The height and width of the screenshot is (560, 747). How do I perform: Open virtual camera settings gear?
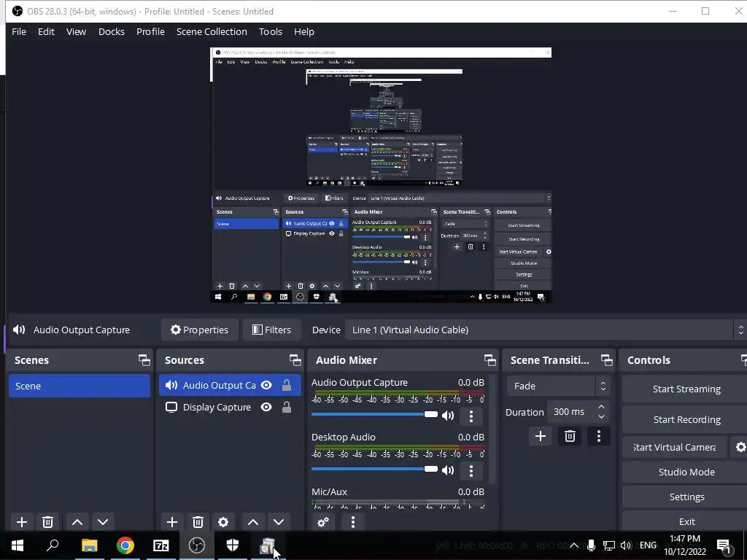(x=740, y=447)
